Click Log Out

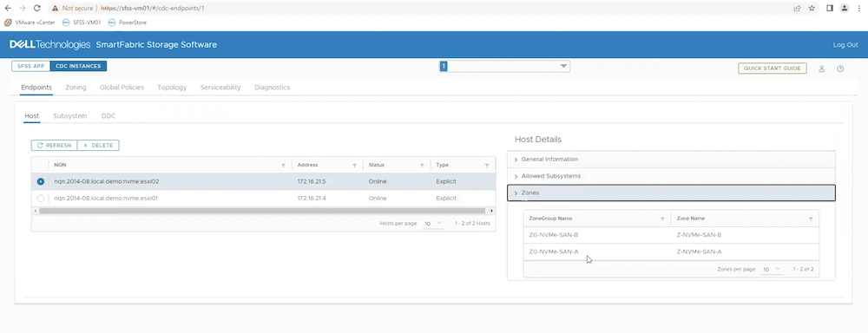845,45
